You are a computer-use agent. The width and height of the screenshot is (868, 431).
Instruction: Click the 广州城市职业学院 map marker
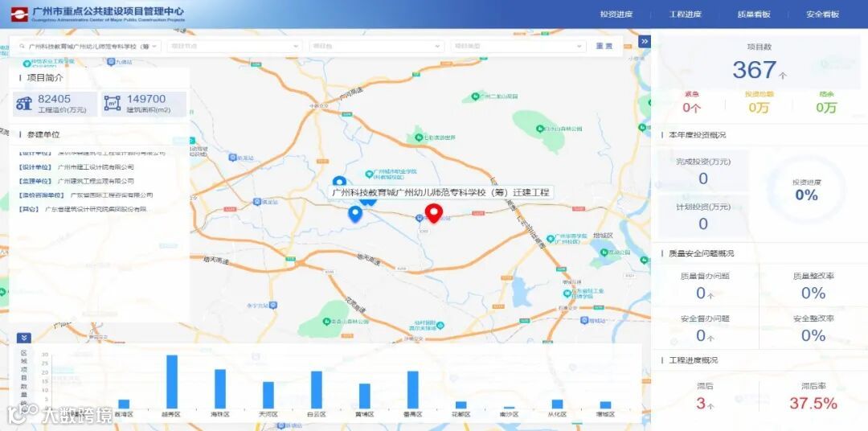coord(368,173)
